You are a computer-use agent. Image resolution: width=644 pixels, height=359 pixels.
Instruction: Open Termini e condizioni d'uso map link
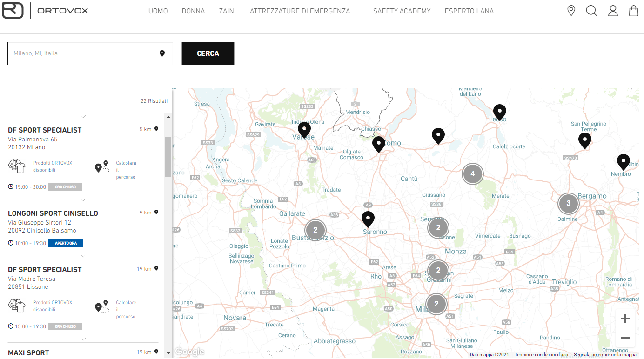tap(541, 355)
